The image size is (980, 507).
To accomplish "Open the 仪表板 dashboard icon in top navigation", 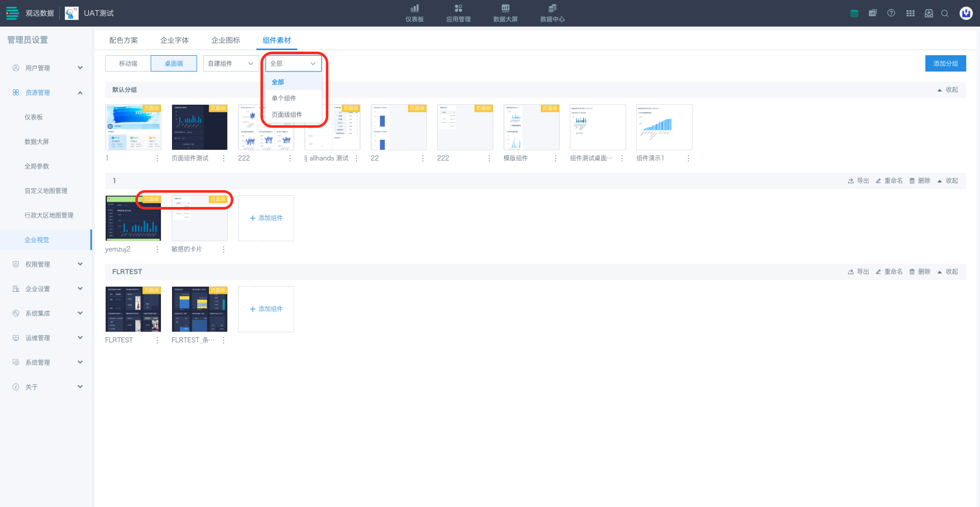I will coord(414,13).
